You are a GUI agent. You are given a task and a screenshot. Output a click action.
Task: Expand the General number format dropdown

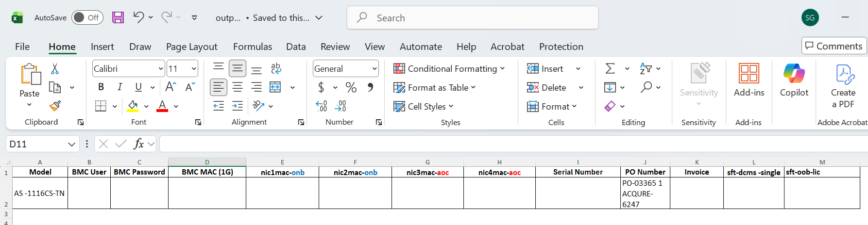coord(374,69)
